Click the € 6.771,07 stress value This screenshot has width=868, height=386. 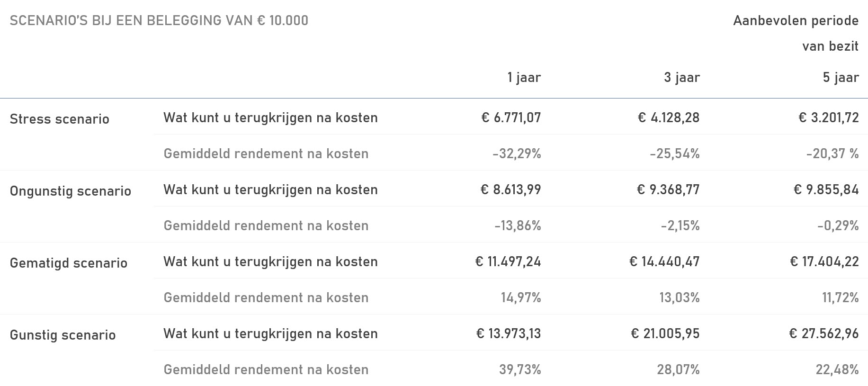pyautogui.click(x=511, y=117)
